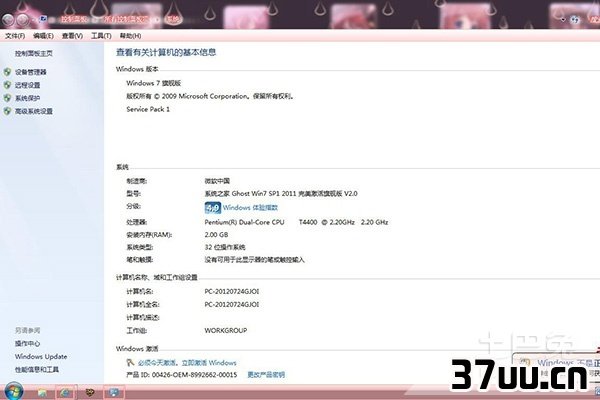The width and height of the screenshot is (600, 400).
Task: Open Windows Update link in sidebar
Action: coord(41,356)
